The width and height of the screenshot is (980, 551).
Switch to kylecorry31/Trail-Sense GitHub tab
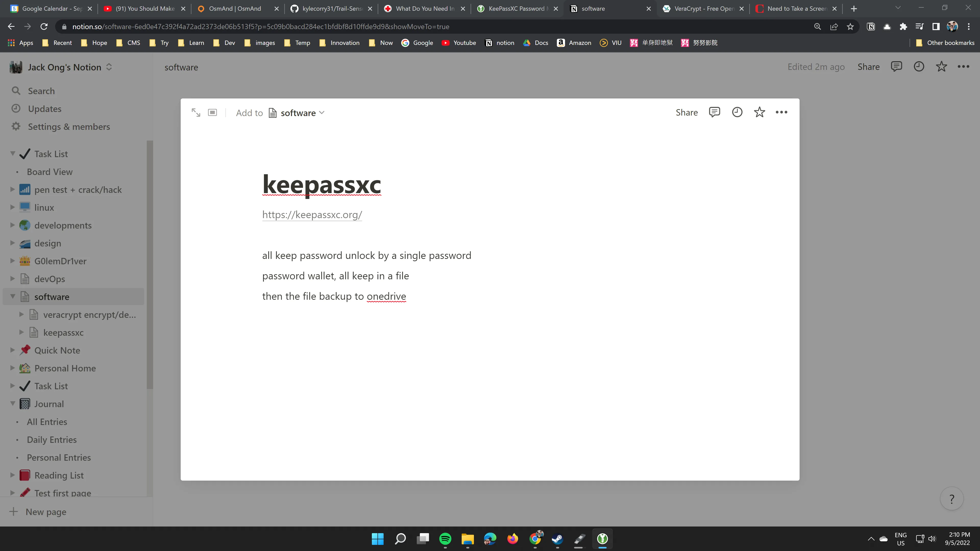click(x=331, y=8)
